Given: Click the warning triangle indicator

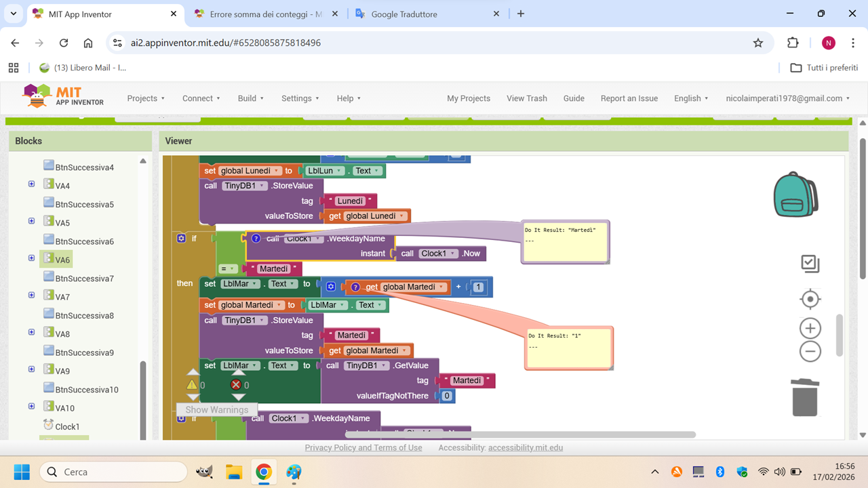Looking at the screenshot, I should click(x=192, y=385).
